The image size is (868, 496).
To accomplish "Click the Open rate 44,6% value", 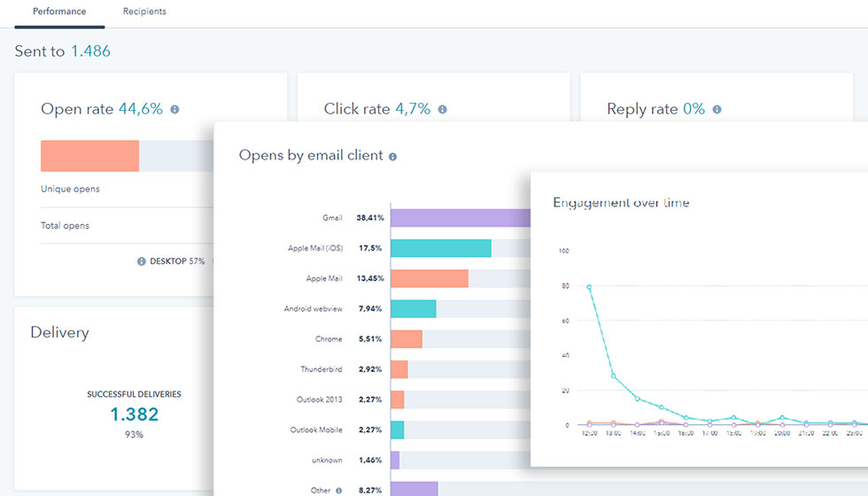I will point(141,108).
